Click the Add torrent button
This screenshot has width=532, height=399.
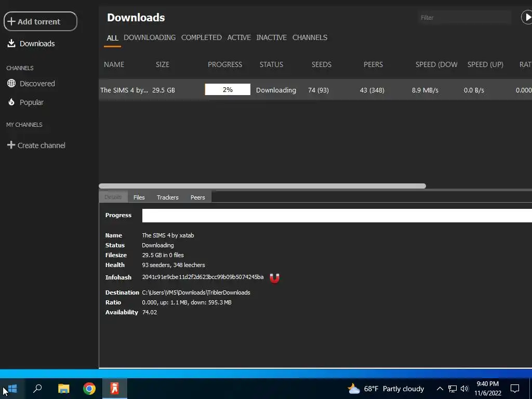[x=41, y=21]
